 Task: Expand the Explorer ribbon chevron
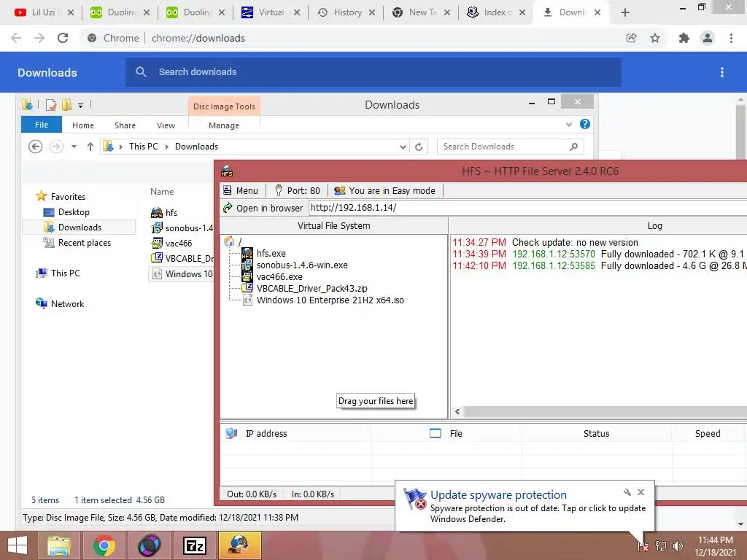click(x=569, y=124)
